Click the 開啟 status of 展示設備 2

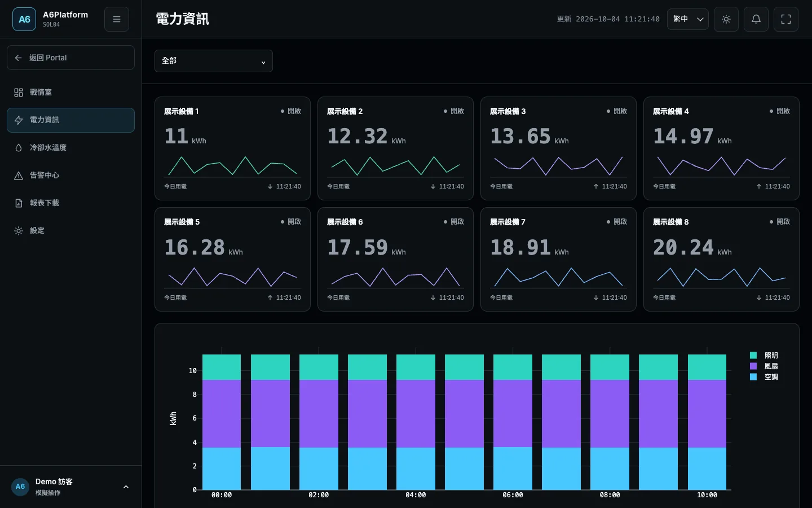pos(454,111)
